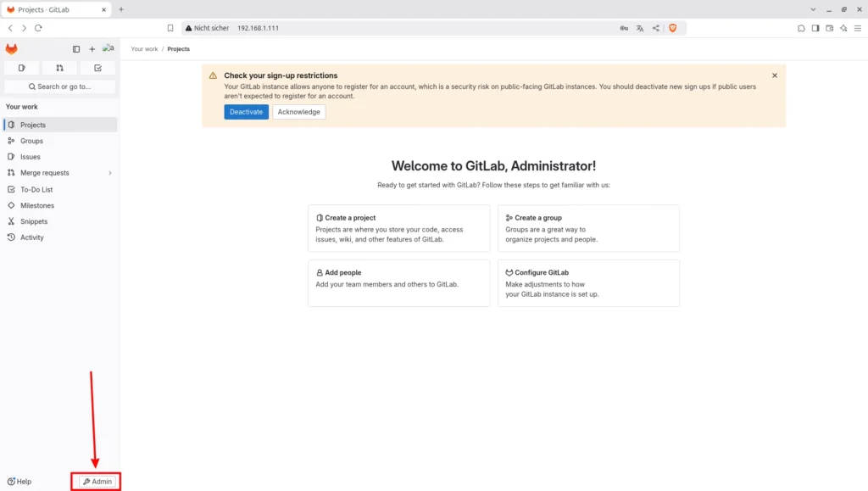Screen dimensions: 868x491
Task: Select Groups in the sidebar
Action: (x=31, y=141)
